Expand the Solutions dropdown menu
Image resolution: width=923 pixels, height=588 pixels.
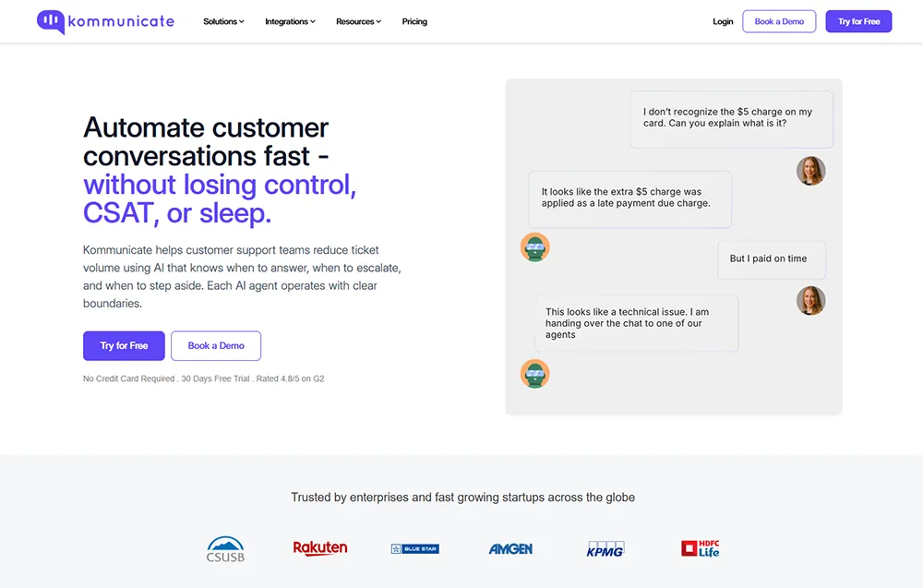tap(223, 22)
